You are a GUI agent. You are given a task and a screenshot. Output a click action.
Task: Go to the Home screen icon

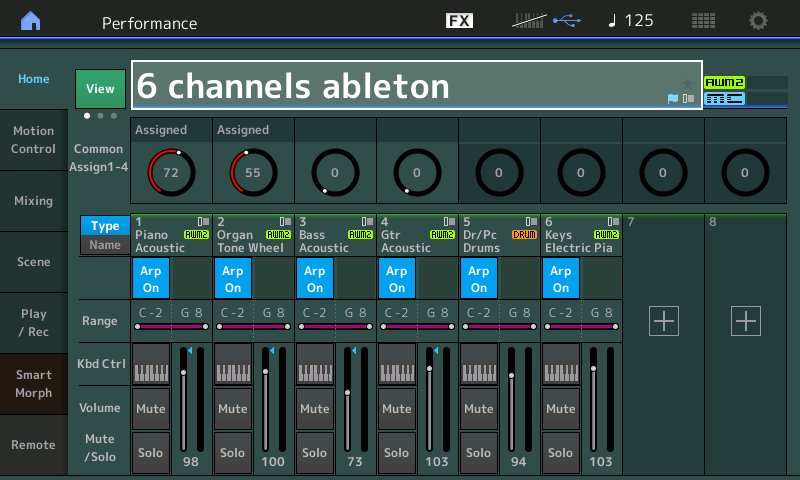click(x=31, y=21)
